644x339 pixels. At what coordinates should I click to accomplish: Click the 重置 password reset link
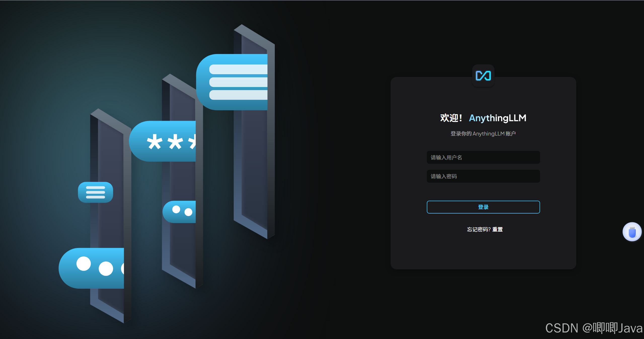click(x=497, y=229)
